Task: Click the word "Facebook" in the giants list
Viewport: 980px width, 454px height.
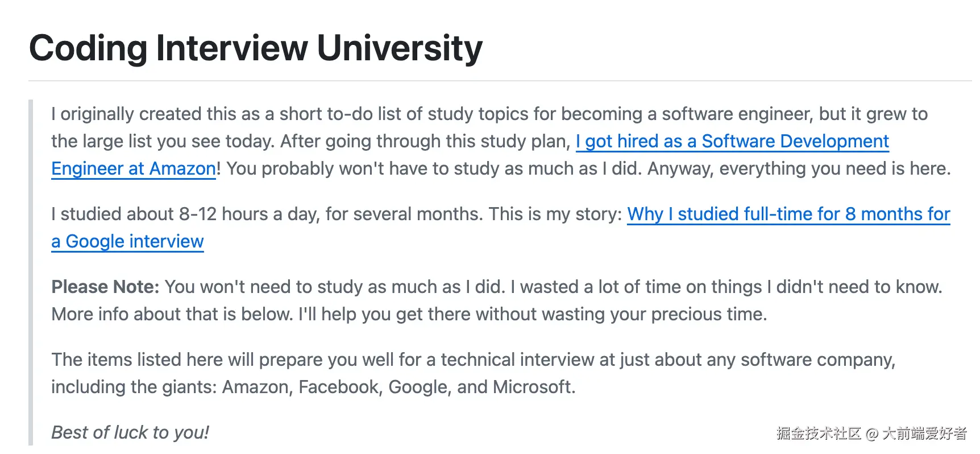Action: point(338,387)
